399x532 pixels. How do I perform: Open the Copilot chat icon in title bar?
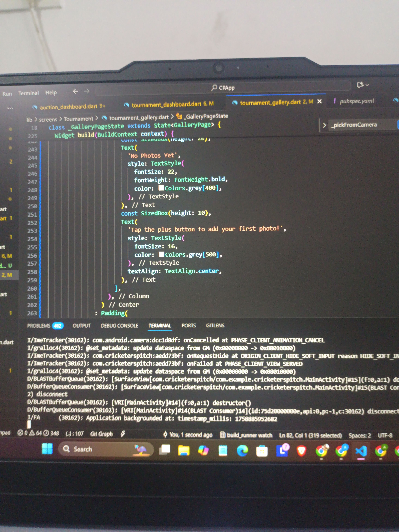(360, 85)
